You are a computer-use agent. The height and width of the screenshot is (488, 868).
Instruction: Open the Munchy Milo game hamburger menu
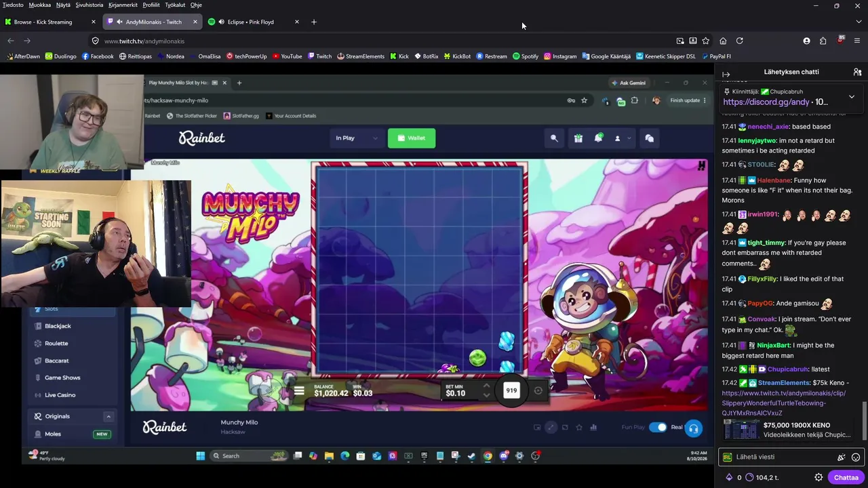click(x=299, y=391)
